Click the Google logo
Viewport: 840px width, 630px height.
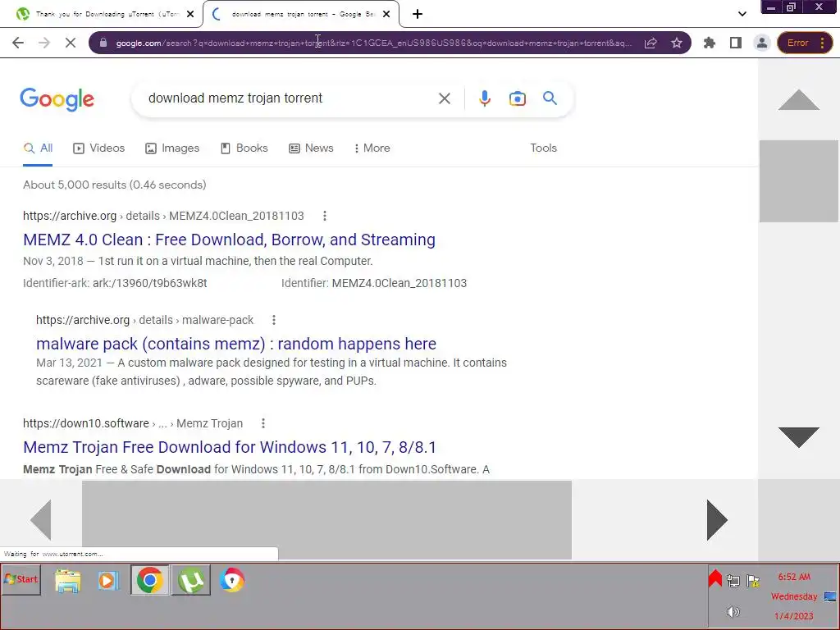coord(57,98)
